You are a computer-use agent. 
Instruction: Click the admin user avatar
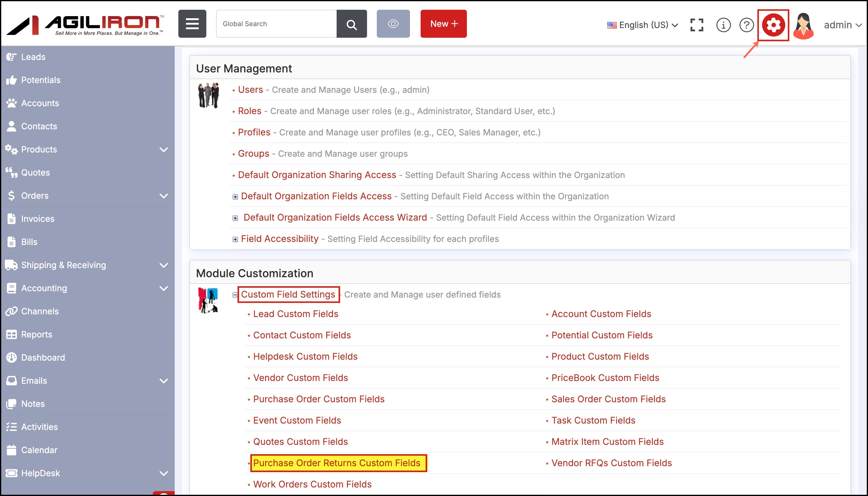(x=803, y=26)
